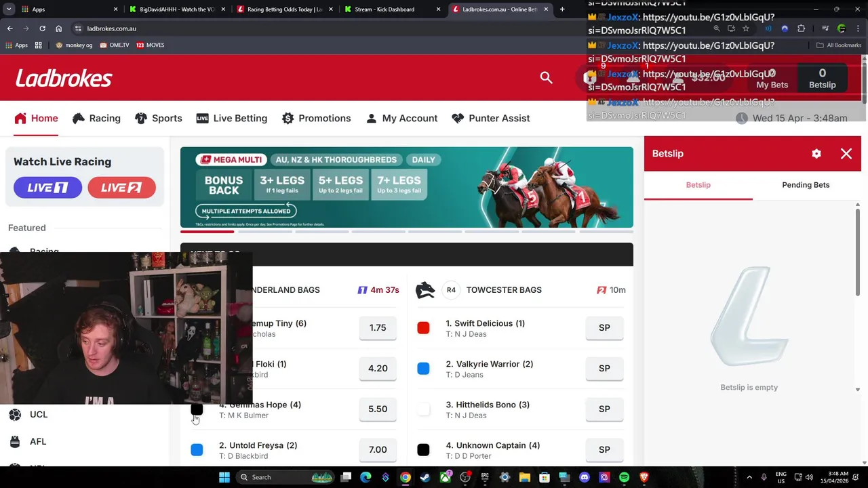
Task: Open the header Betslip counter button
Action: [x=822, y=78]
